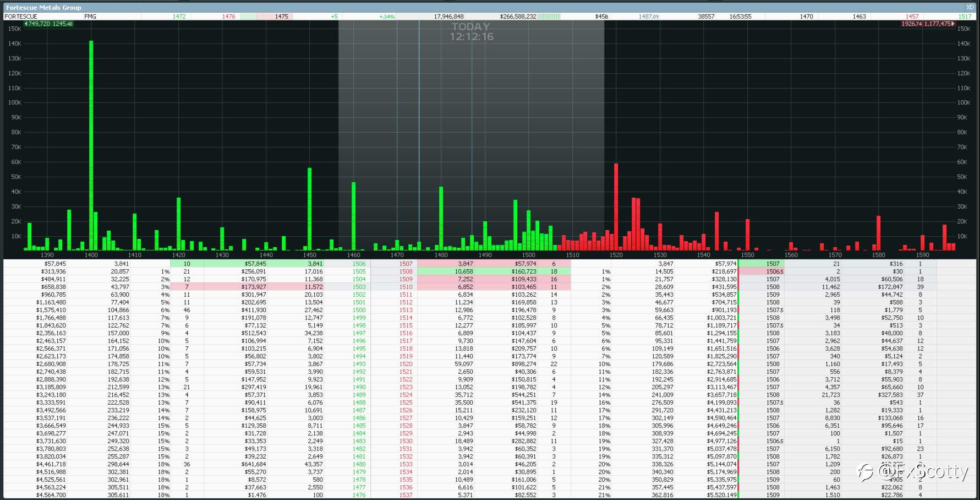980x500 pixels.
Task: Click the green 1472 bid quote
Action: [x=179, y=17]
